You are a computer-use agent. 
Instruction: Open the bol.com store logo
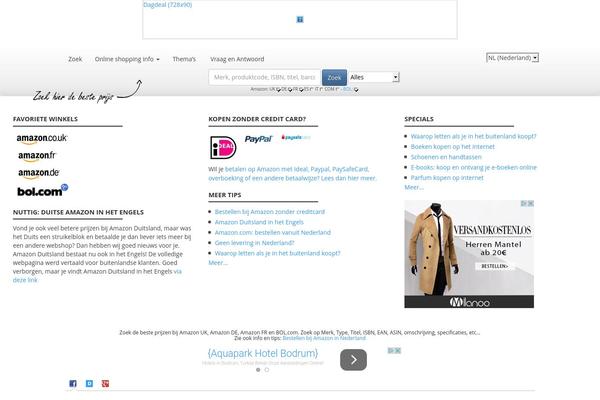click(42, 190)
